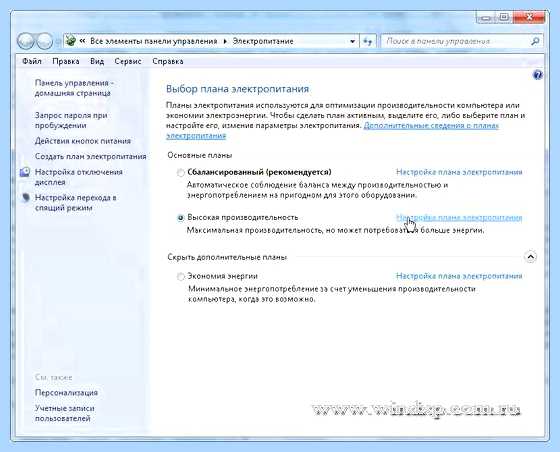Click the search magnifier icon
Image resolution: width=560 pixels, height=452 pixels.
pyautogui.click(x=535, y=41)
